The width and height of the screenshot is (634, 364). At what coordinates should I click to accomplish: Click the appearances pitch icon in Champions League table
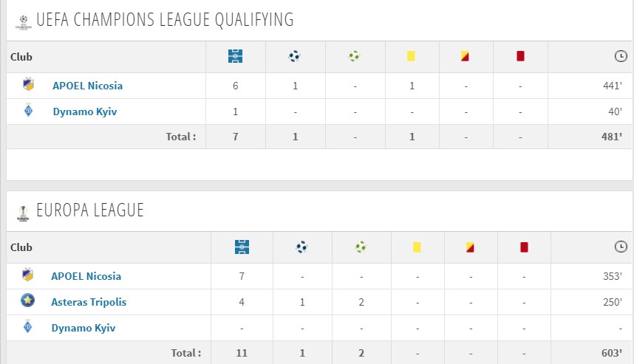[x=235, y=56]
